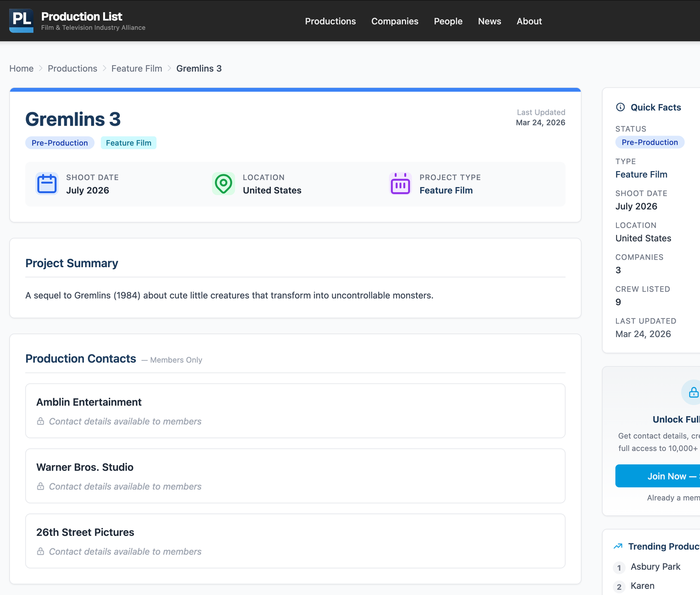Go to Home in the breadcrumb
The width and height of the screenshot is (700, 595).
point(21,69)
